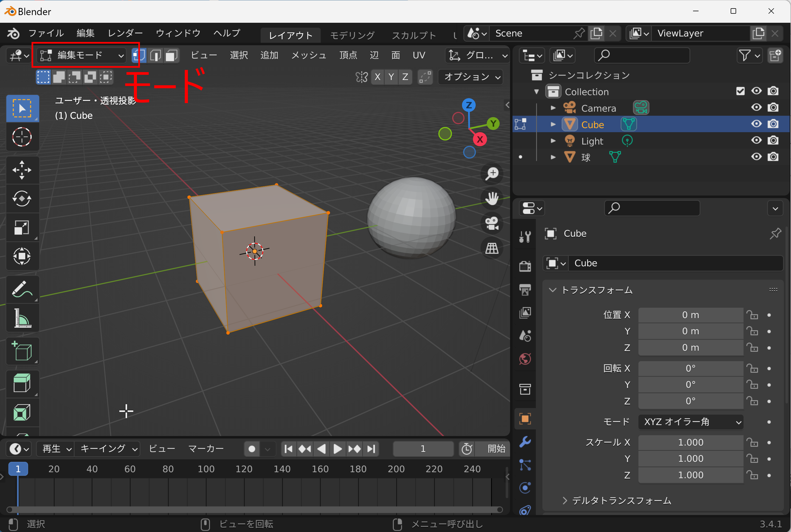Viewport: 791px width, 532px height.
Task: Select the Measure tool
Action: (22, 318)
